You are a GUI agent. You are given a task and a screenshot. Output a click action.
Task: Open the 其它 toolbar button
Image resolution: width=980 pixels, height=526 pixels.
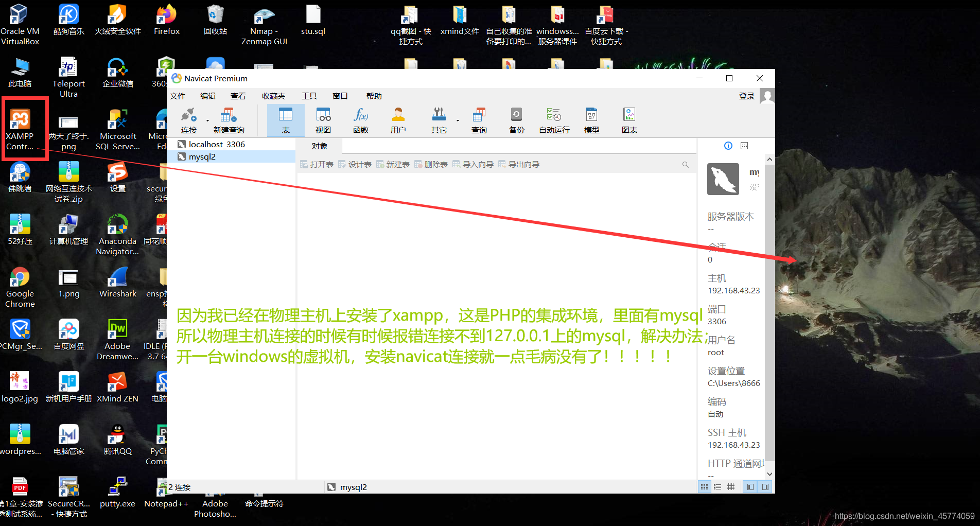439,120
